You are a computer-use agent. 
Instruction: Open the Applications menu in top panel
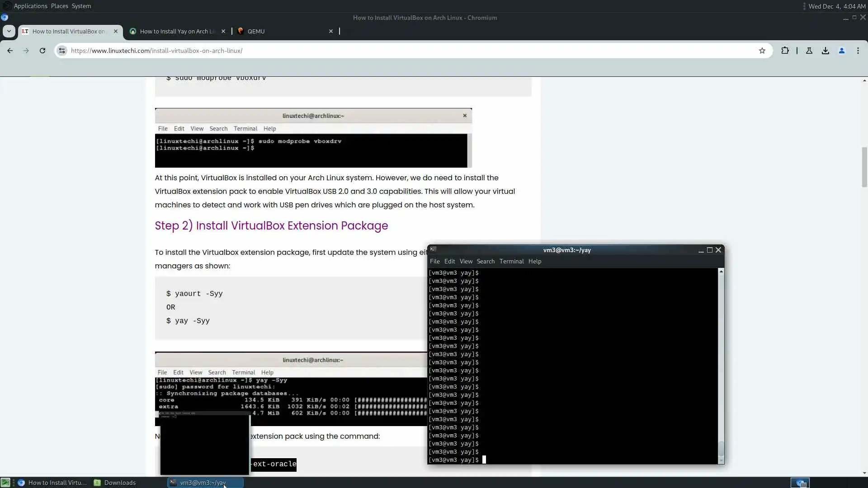(30, 6)
